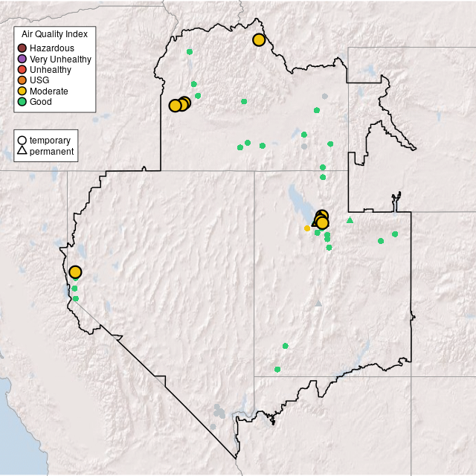Image resolution: width=476 pixels, height=476 pixels.
Task: Select the orange USG legend circle
Action: (22, 80)
